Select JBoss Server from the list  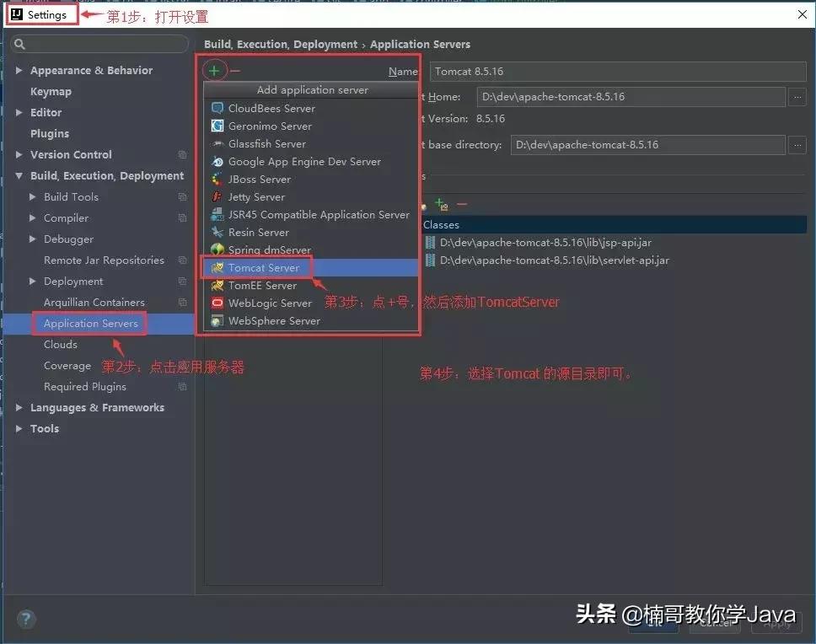coord(259,179)
